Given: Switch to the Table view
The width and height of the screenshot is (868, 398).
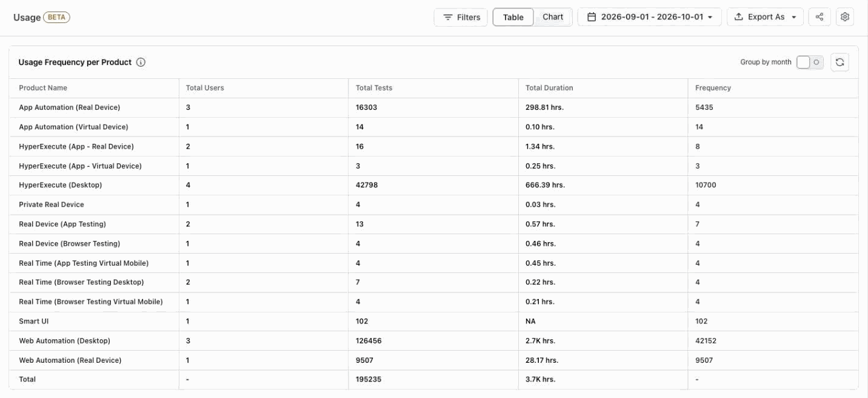Looking at the screenshot, I should (513, 17).
